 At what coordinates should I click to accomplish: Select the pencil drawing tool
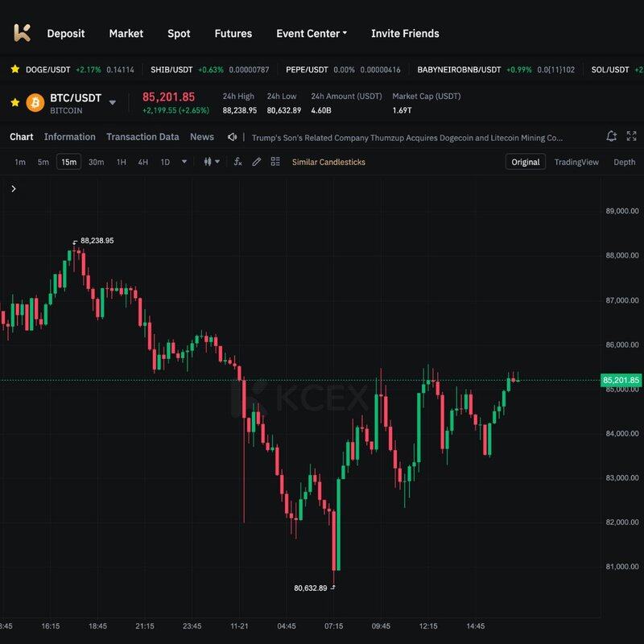257,162
